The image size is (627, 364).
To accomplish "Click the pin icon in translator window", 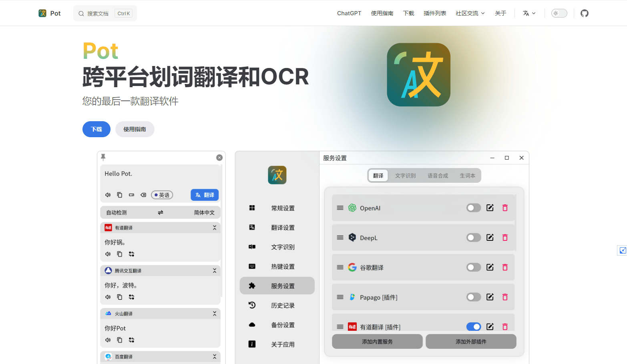I will pos(103,157).
